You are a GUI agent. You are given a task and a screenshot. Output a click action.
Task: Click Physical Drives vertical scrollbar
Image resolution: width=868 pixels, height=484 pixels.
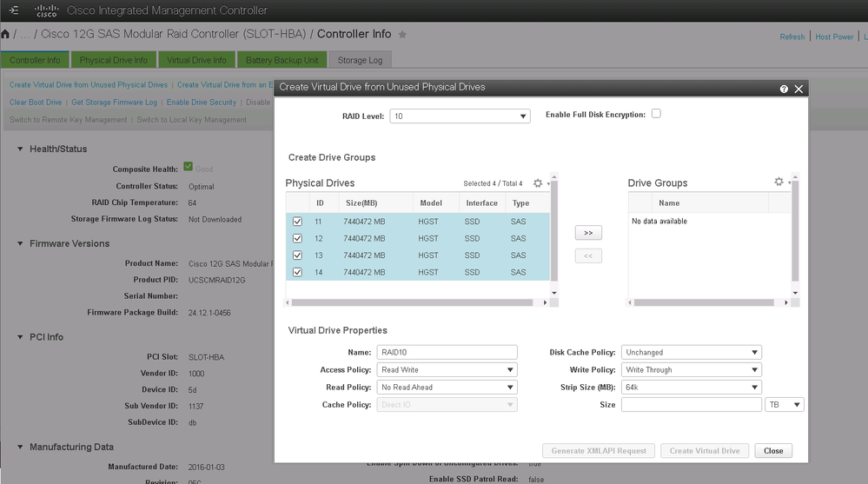[x=554, y=230]
